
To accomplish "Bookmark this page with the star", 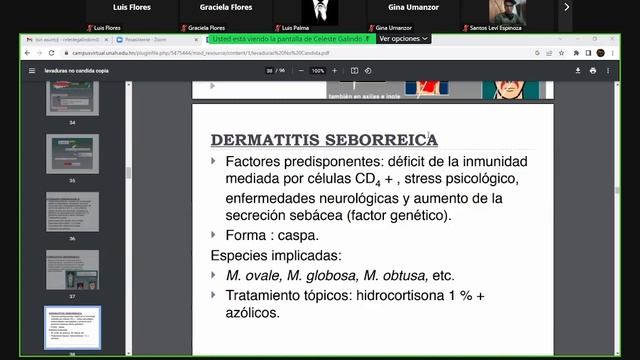I will tap(562, 53).
